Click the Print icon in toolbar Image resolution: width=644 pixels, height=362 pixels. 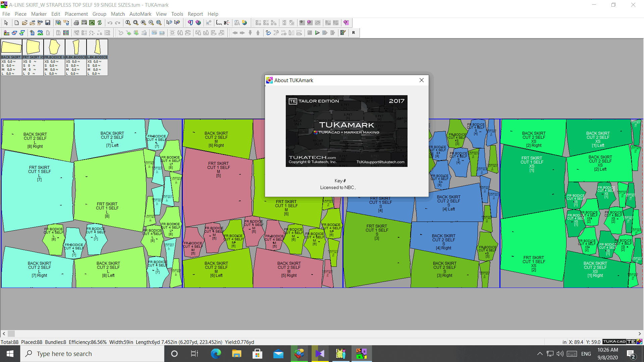click(76, 23)
